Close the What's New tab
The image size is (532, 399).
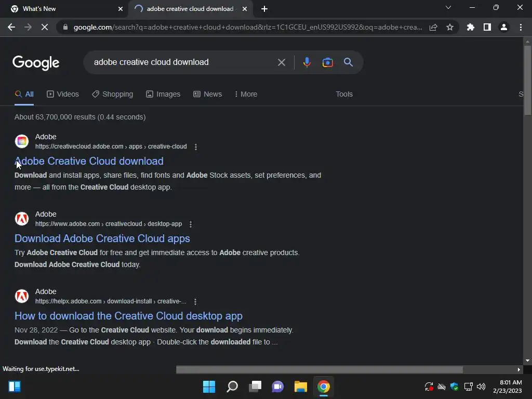[x=121, y=9]
